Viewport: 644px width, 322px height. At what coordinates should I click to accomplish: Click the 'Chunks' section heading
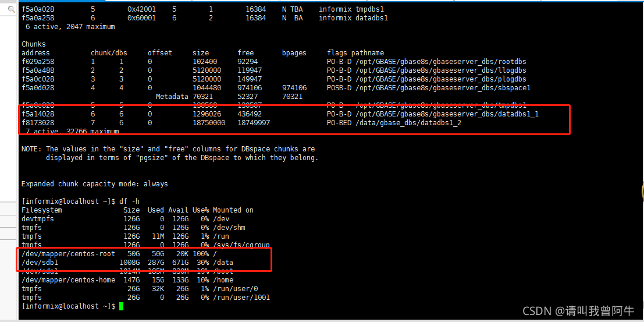33,44
